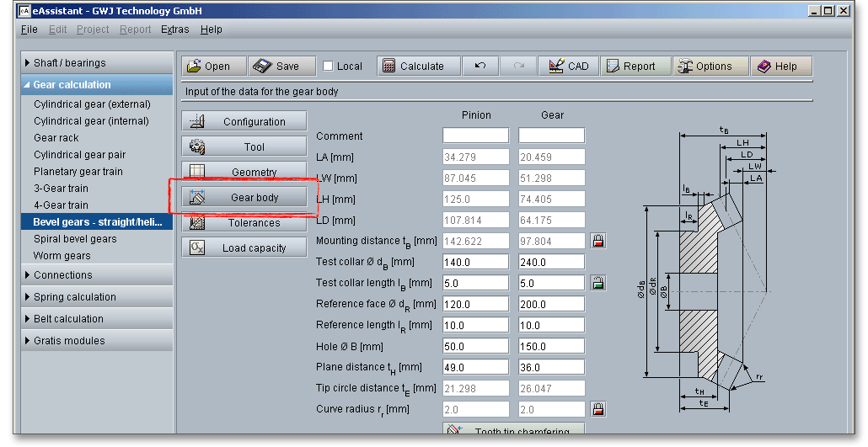This screenshot has width=868, height=447.
Task: Unlock the Curve radius lock icon
Action: click(x=598, y=409)
